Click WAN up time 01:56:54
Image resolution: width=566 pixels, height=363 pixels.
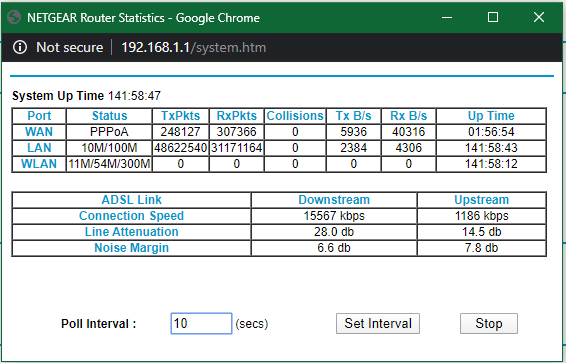coord(491,132)
